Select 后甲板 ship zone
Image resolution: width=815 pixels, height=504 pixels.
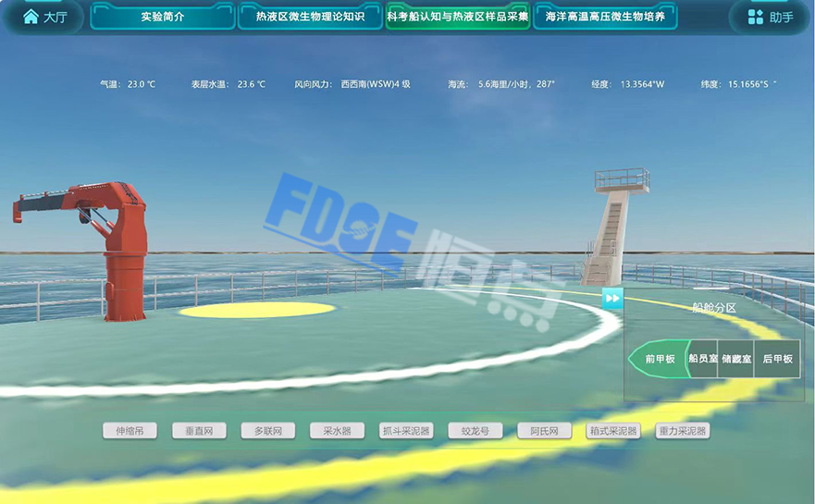coord(777,359)
